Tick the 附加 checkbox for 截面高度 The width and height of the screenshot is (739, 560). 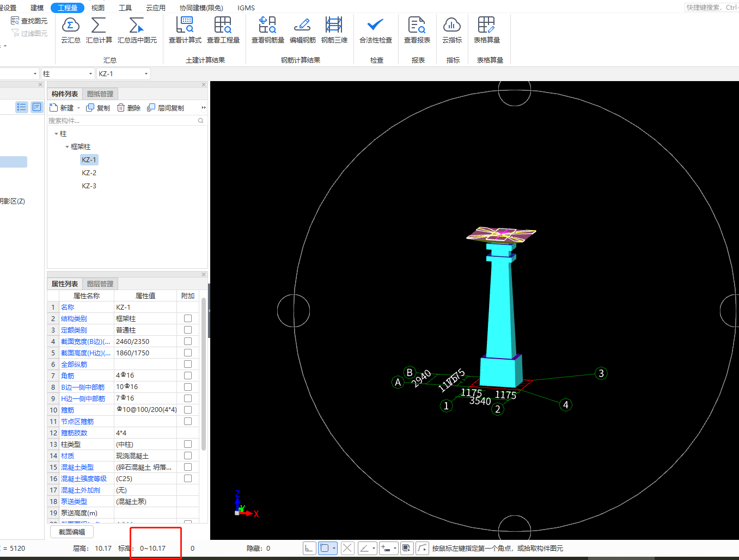[188, 353]
